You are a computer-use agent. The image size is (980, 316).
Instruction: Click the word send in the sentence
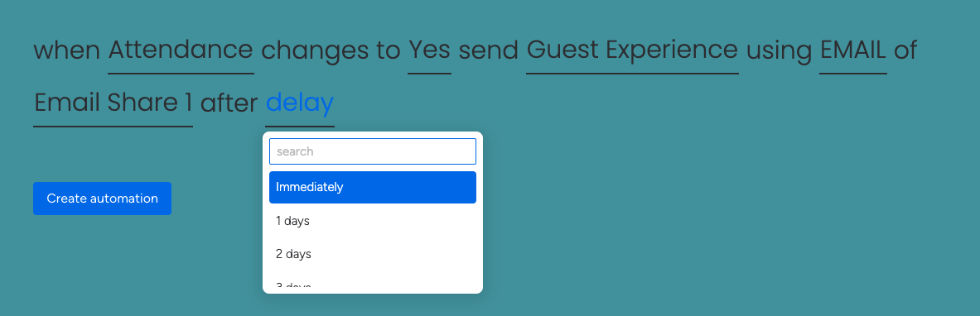(489, 50)
